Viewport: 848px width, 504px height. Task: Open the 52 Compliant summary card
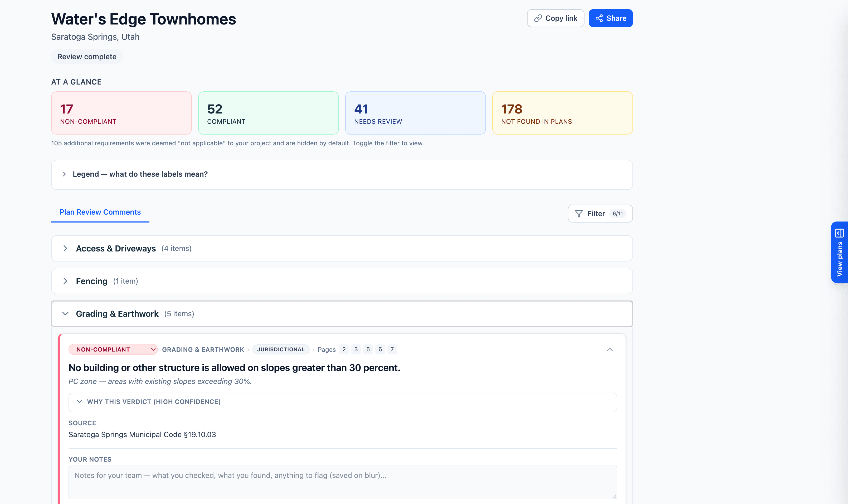[269, 113]
